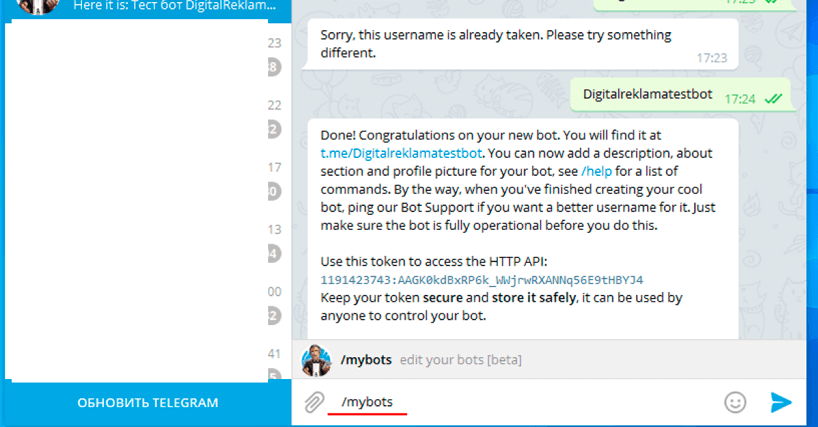The width and height of the screenshot is (818, 427).
Task: Click the 'Use this token to access the HTTP API' line
Action: (434, 261)
